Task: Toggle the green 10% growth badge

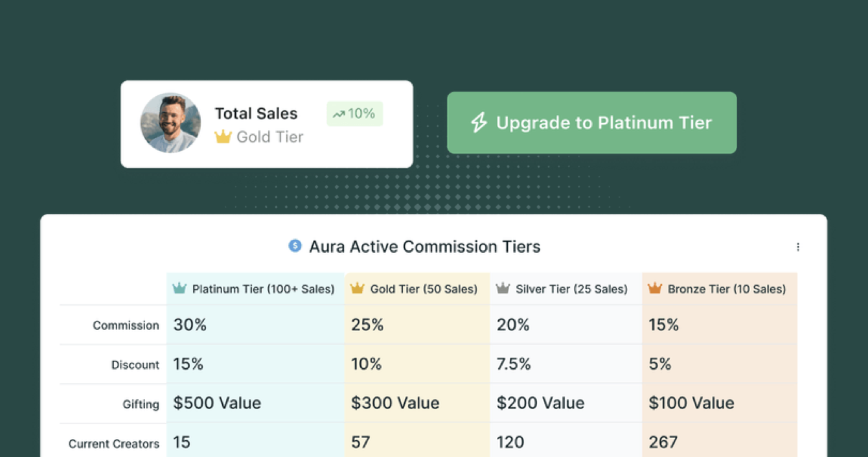Action: click(x=354, y=113)
